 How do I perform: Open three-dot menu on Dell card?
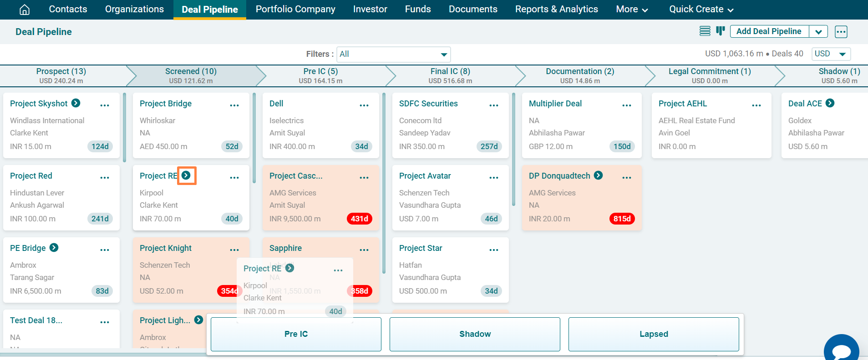[x=364, y=105]
